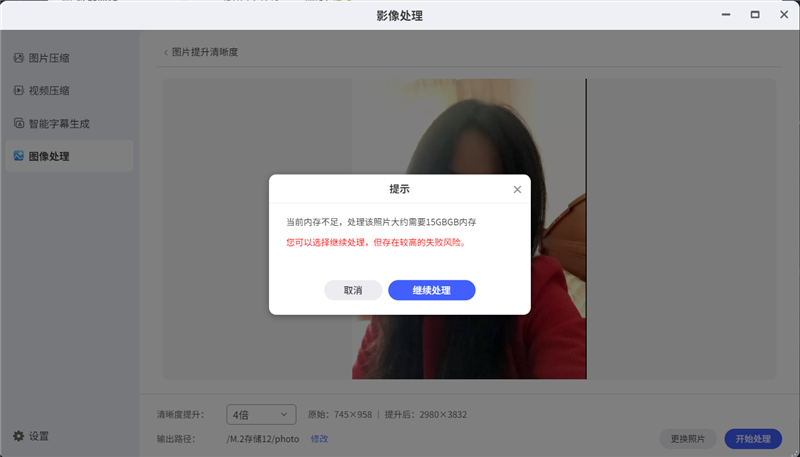Screen dimensions: 800x457
Task: Click the 提示 dialog title
Action: click(x=399, y=189)
